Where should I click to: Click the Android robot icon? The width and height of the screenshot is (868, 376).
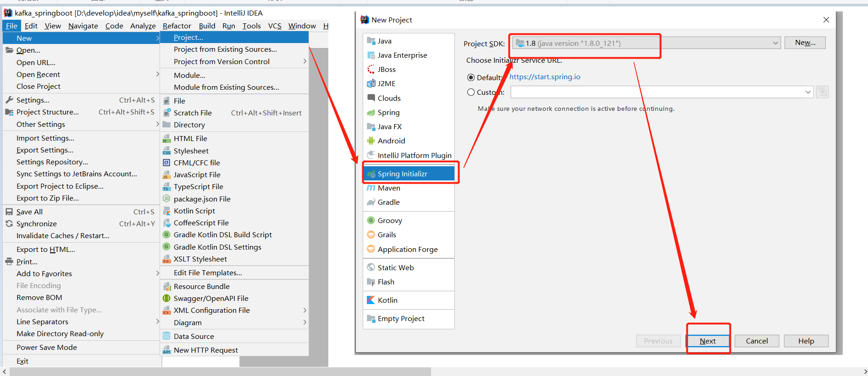click(x=371, y=141)
